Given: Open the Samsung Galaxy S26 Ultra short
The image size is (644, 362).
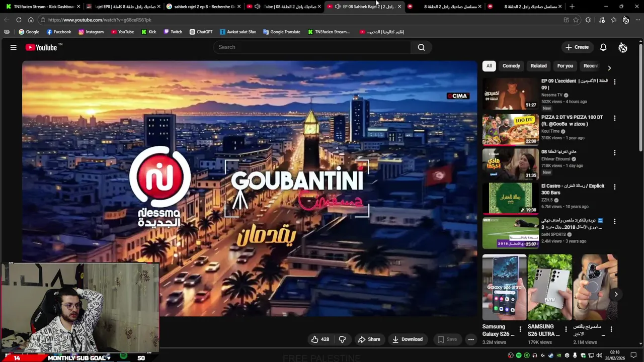Looking at the screenshot, I should [504, 287].
